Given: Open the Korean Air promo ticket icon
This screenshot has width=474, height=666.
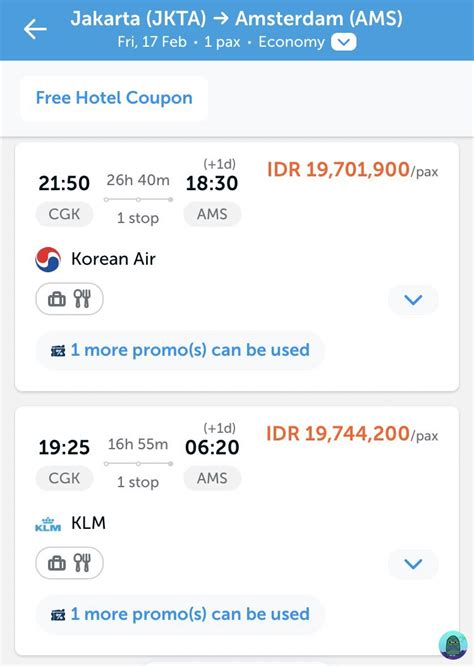Looking at the screenshot, I should (58, 351).
